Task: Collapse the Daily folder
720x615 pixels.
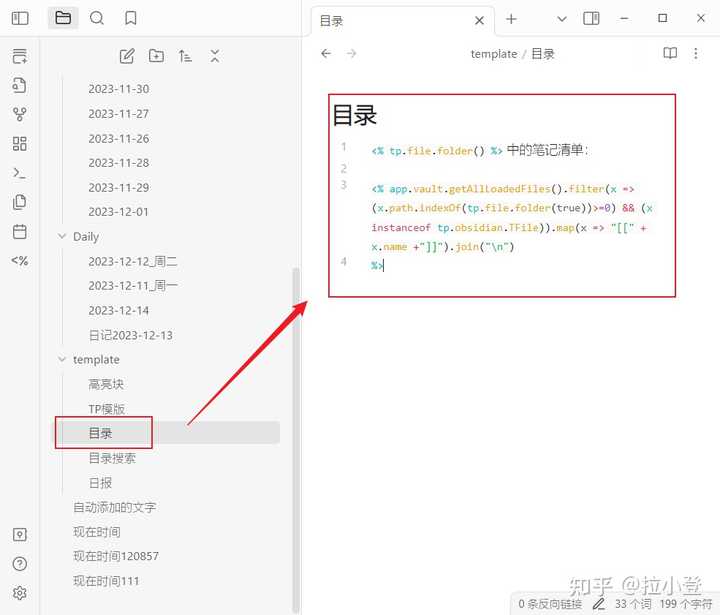Action: tap(62, 237)
